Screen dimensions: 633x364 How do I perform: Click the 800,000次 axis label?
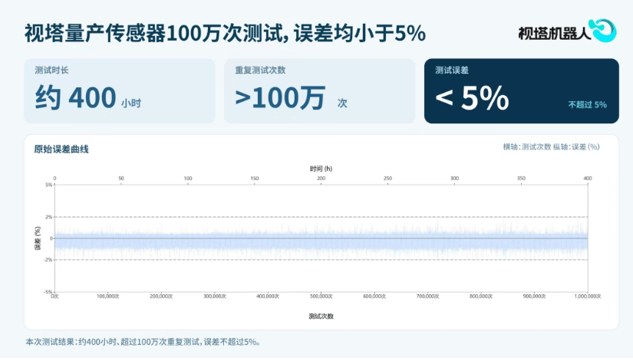coord(481,297)
